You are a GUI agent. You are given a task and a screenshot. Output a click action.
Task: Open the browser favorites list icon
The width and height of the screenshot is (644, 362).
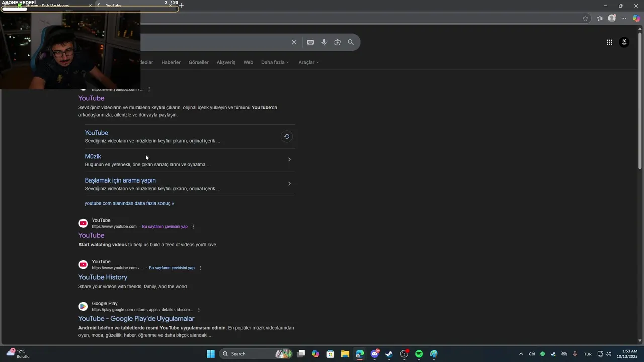pos(600,18)
